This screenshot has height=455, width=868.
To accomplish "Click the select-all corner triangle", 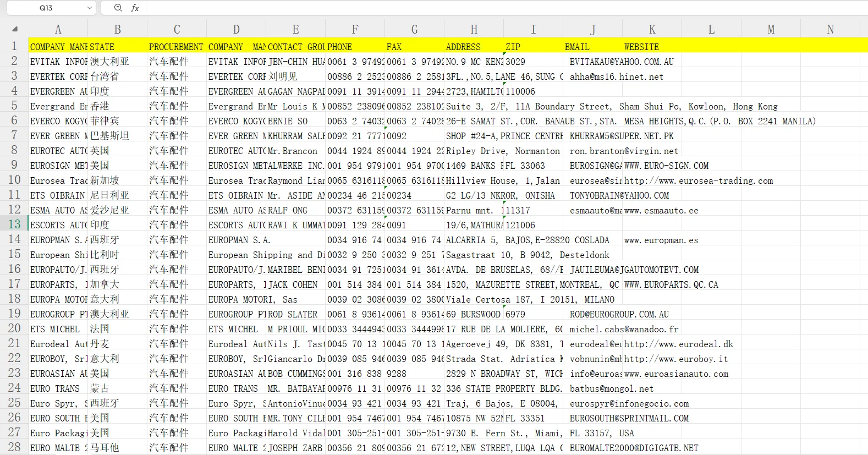I will [x=15, y=29].
